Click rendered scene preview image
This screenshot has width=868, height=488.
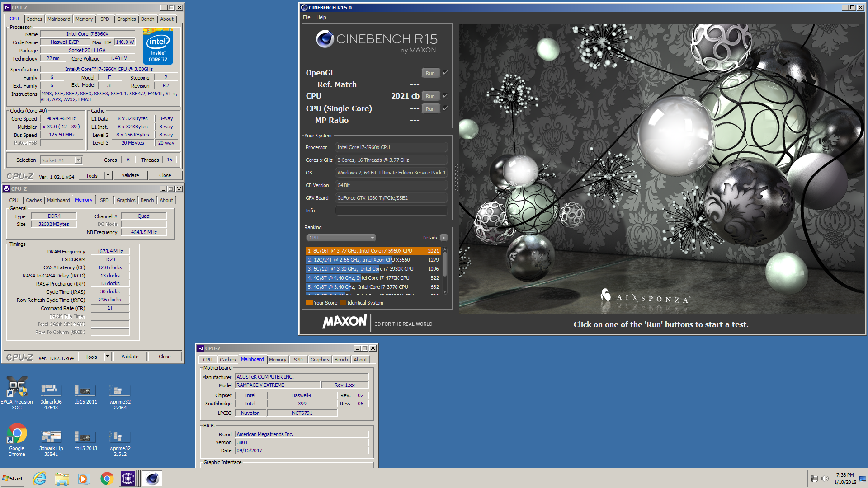[662, 169]
